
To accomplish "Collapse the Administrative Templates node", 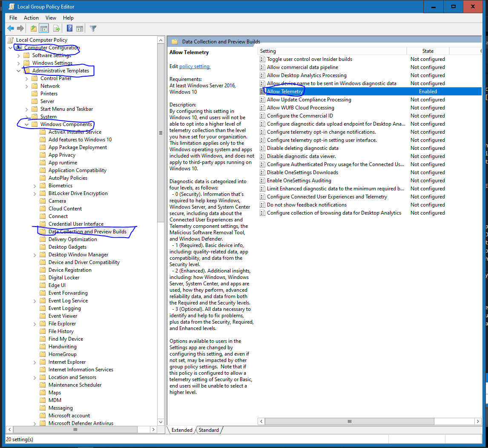I will click(x=19, y=71).
